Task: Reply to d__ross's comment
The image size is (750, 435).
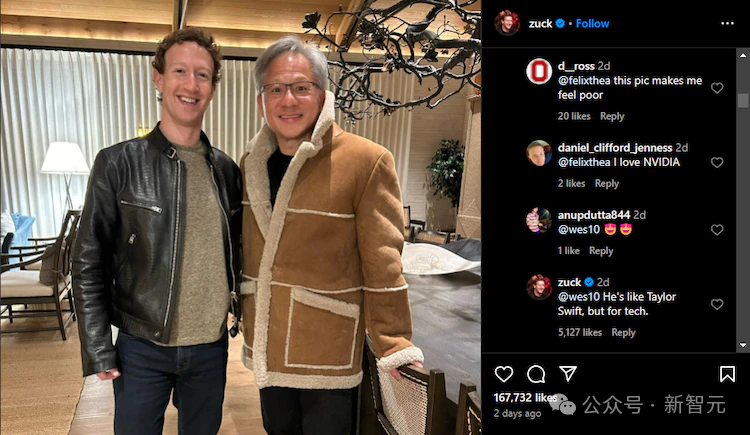Action: (612, 117)
